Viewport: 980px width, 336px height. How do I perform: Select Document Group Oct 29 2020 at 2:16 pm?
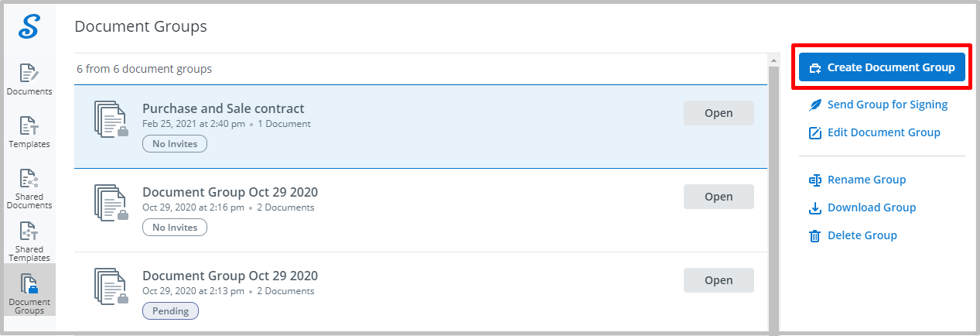[x=421, y=210]
